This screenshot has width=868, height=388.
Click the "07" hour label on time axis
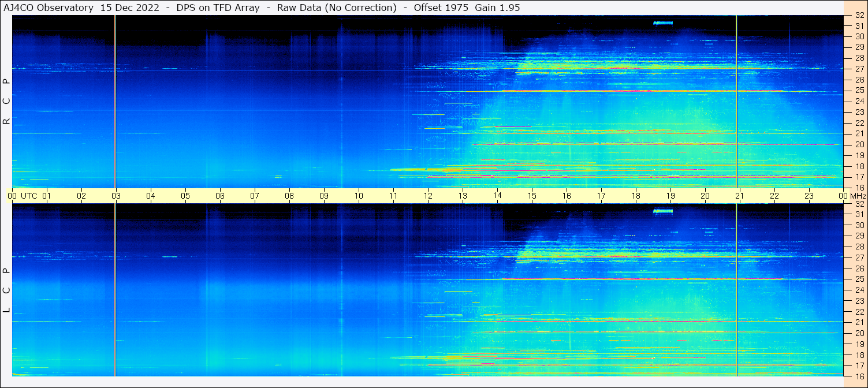pos(255,196)
